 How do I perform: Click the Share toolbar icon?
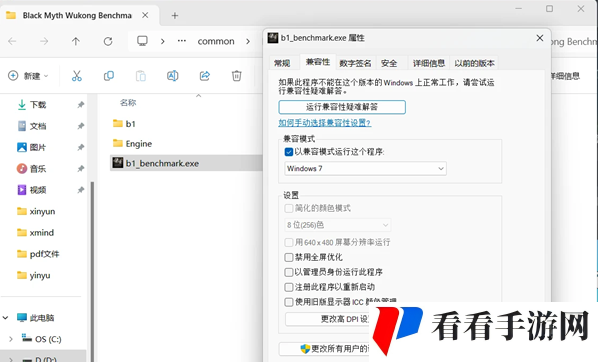click(x=205, y=76)
